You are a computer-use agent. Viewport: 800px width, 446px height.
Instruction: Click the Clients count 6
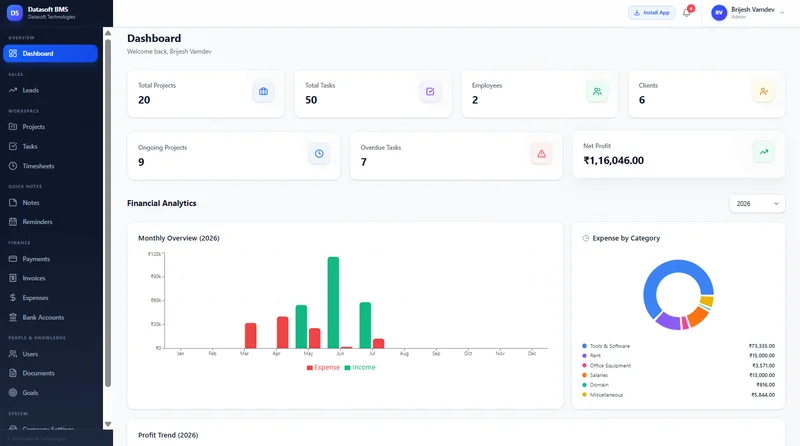click(x=642, y=100)
